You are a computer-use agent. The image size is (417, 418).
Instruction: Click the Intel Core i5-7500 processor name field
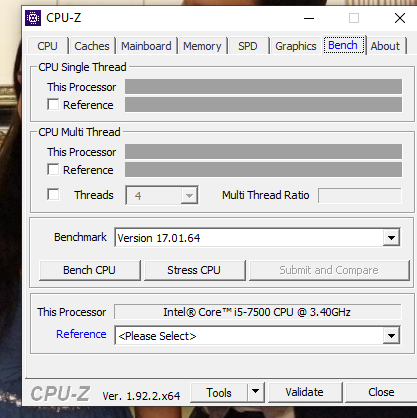click(x=257, y=312)
